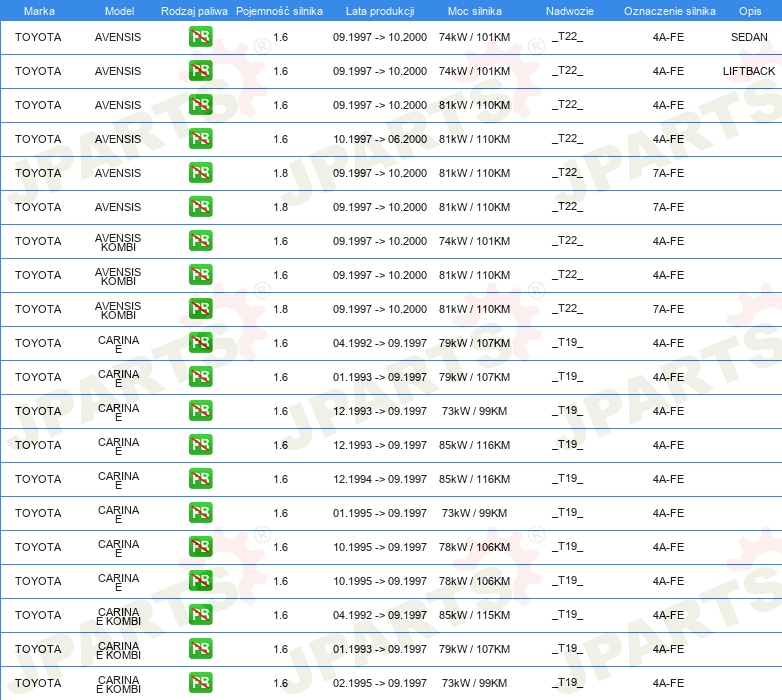Image resolution: width=782 pixels, height=700 pixels.
Task: Click AVENSIS model cell in the SEDAN row
Action: click(x=118, y=37)
